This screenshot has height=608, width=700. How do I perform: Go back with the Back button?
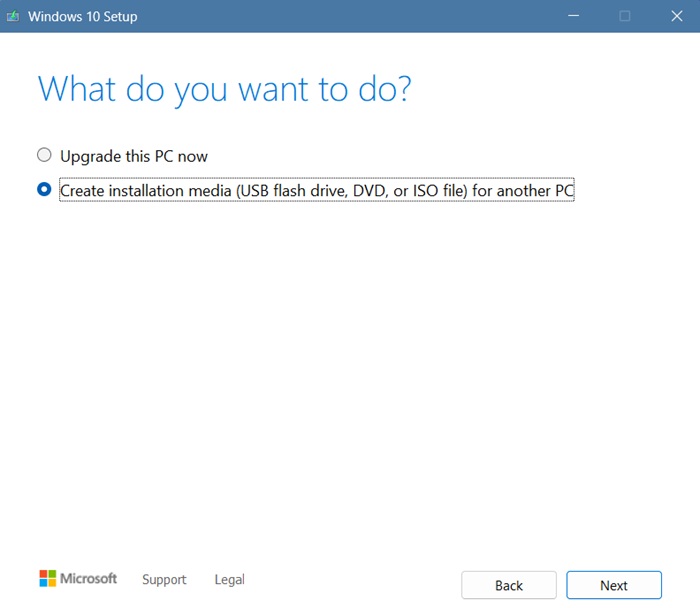[509, 585]
